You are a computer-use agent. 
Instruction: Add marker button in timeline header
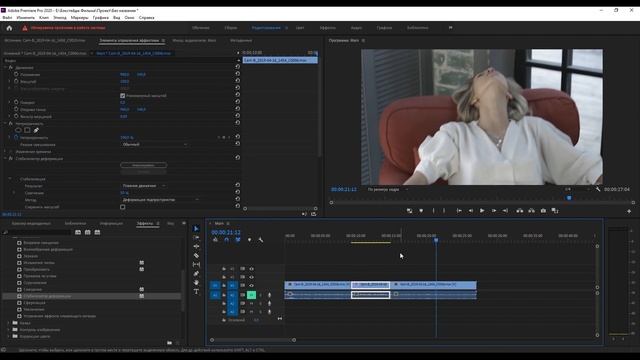coord(249,240)
